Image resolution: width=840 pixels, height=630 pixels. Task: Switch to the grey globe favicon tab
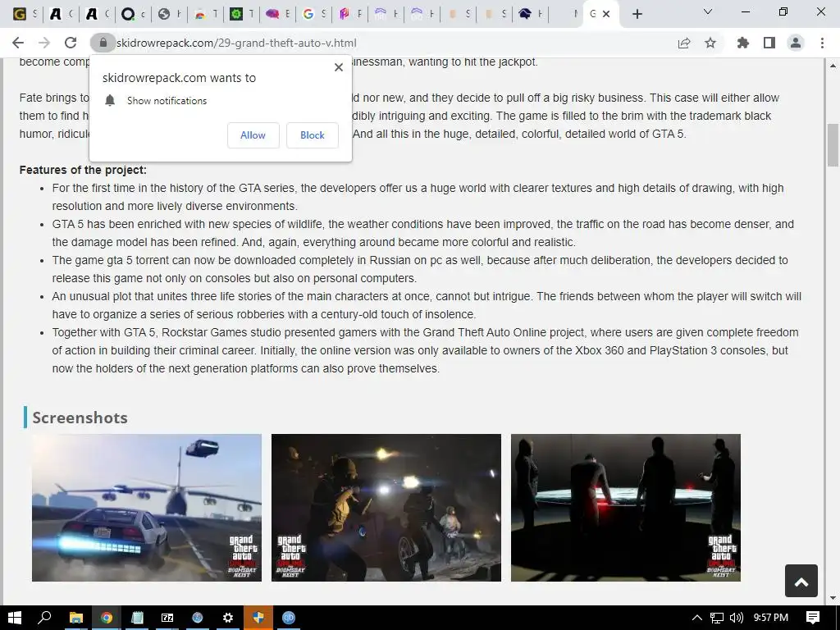[x=164, y=14]
